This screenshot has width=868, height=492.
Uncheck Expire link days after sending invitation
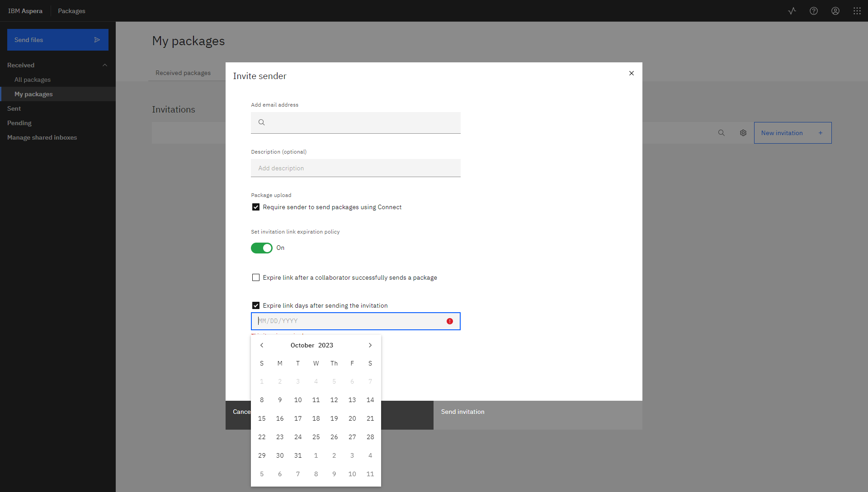click(256, 306)
